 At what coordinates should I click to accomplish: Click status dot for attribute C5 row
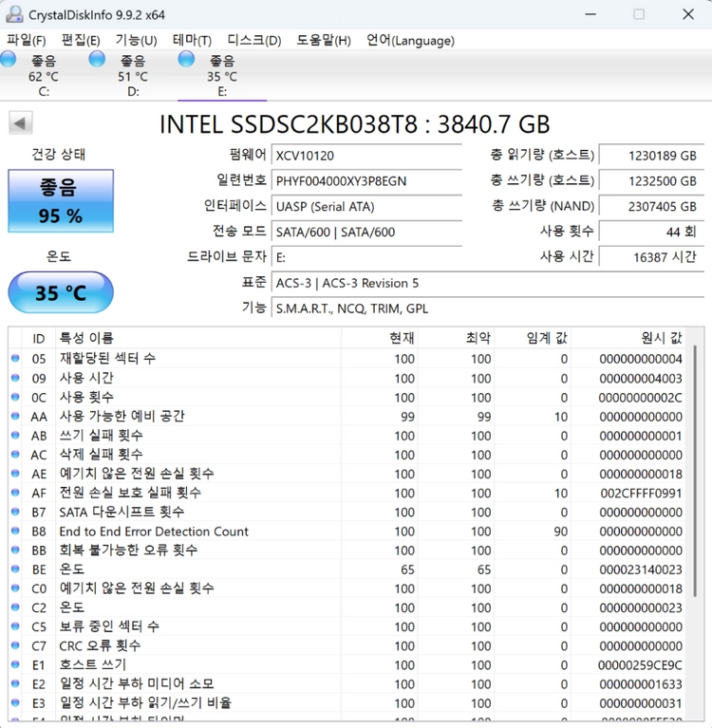(x=15, y=626)
